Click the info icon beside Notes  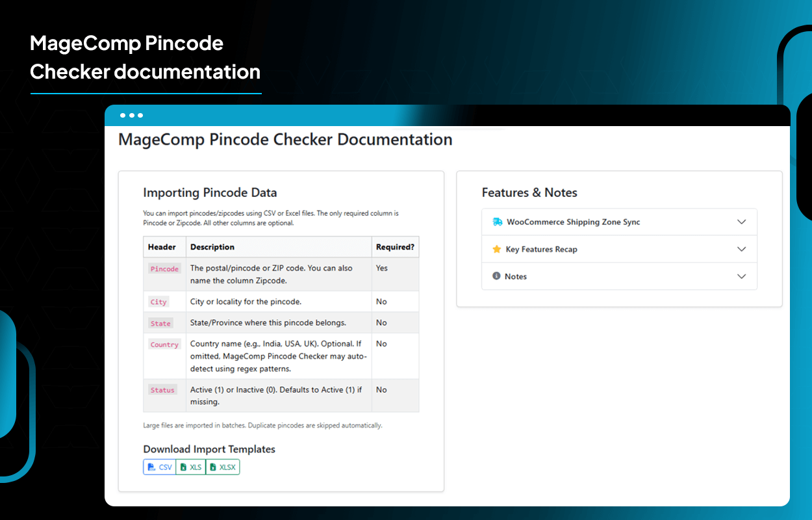coord(498,276)
